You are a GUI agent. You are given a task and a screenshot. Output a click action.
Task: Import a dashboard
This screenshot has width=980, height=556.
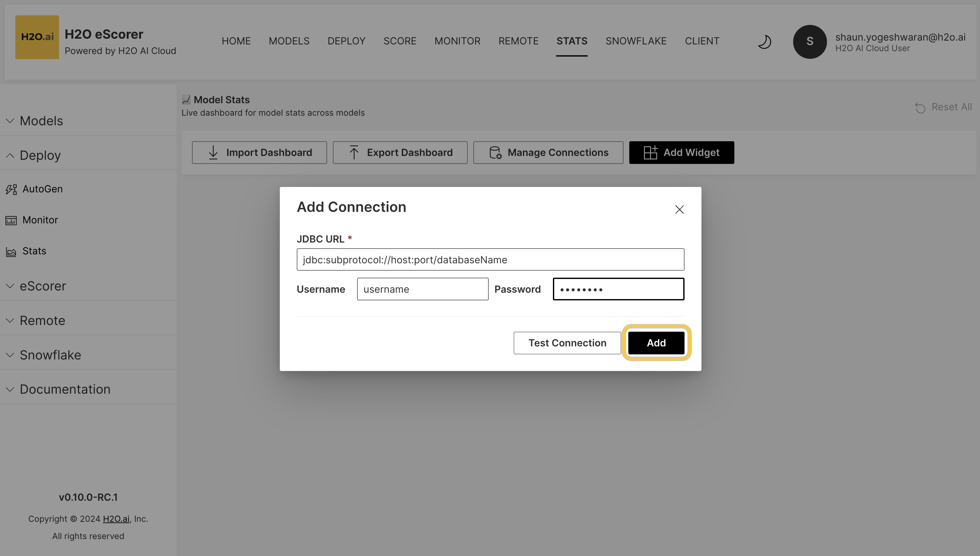[259, 152]
